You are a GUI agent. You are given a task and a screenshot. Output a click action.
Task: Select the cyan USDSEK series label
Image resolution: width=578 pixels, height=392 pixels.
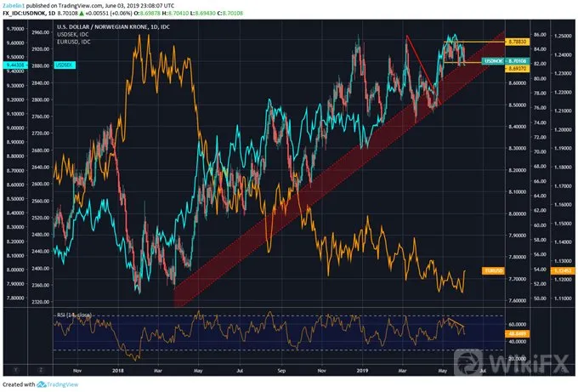[65, 65]
